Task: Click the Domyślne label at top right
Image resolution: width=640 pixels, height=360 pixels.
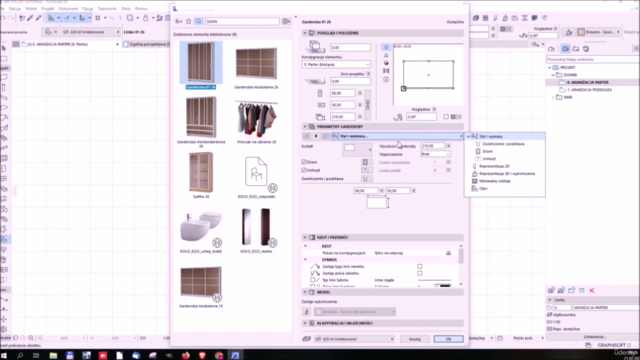Action: pyautogui.click(x=455, y=22)
